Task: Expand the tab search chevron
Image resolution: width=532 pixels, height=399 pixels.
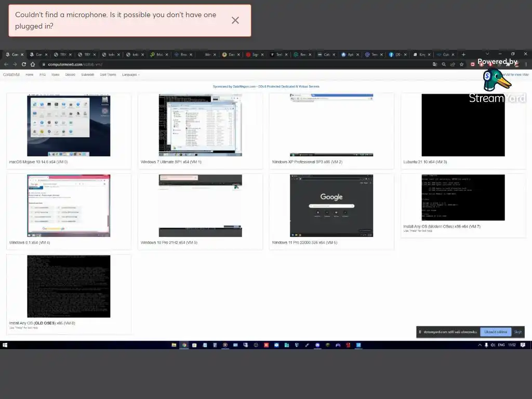Action: (487, 54)
